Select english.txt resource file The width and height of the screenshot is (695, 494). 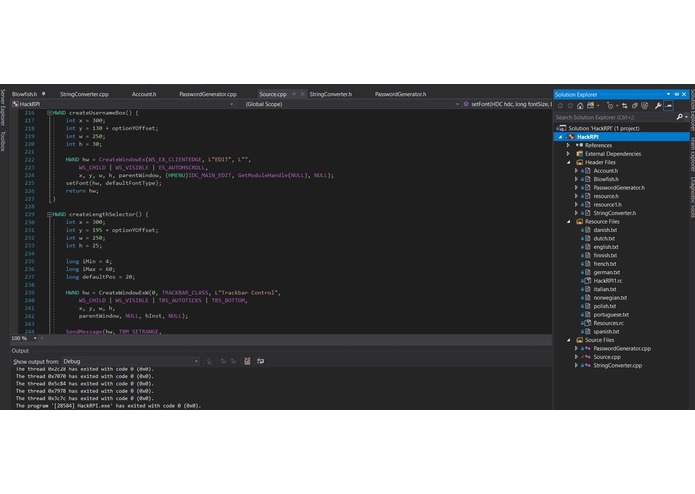tap(606, 247)
